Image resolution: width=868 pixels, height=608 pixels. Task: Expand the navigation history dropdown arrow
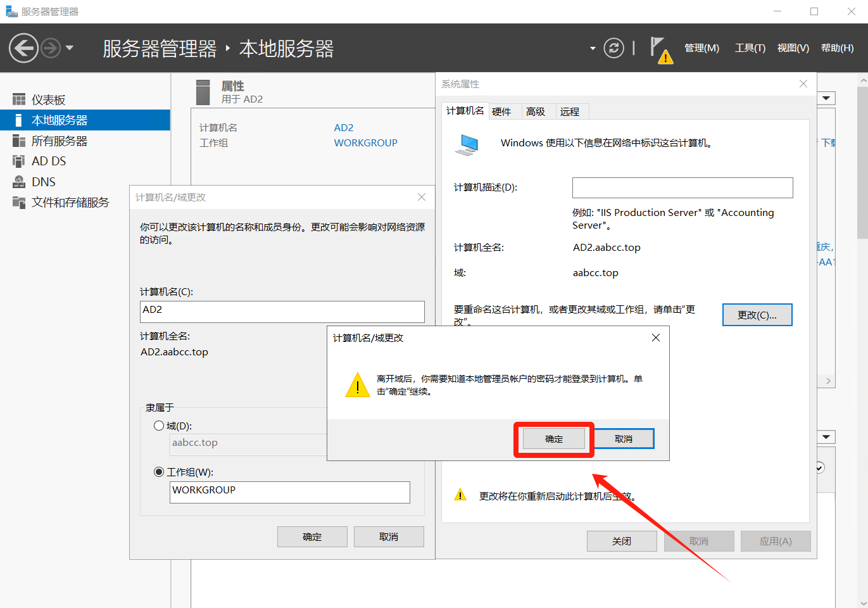pyautogui.click(x=70, y=48)
